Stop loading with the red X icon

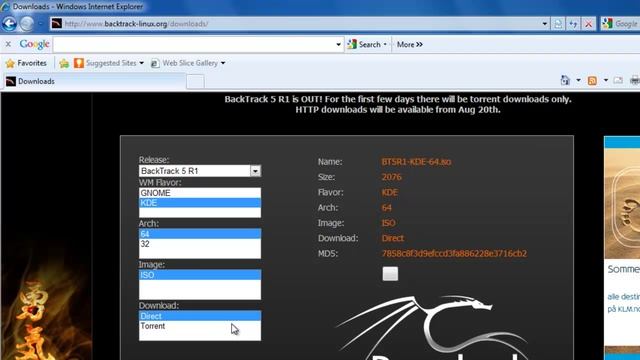[589, 24]
